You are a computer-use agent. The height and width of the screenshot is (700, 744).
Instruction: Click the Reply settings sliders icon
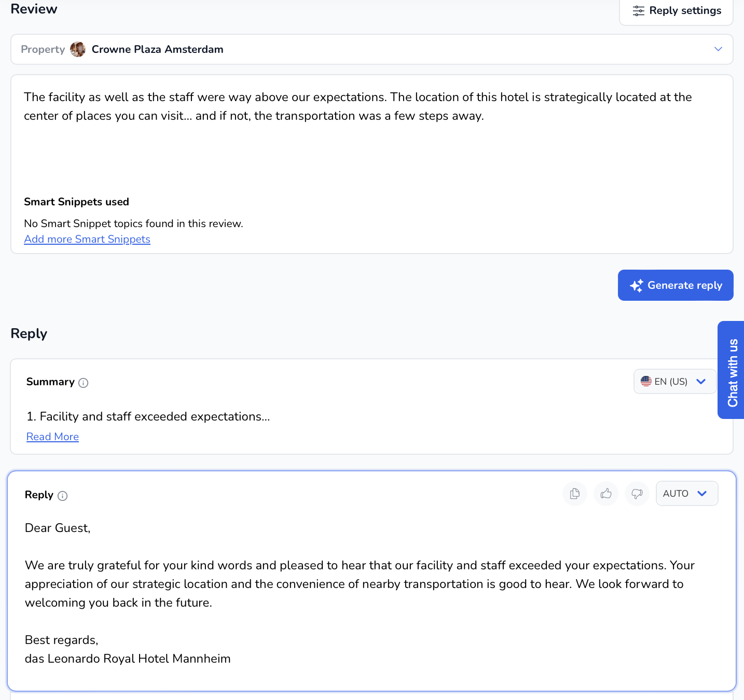(639, 11)
